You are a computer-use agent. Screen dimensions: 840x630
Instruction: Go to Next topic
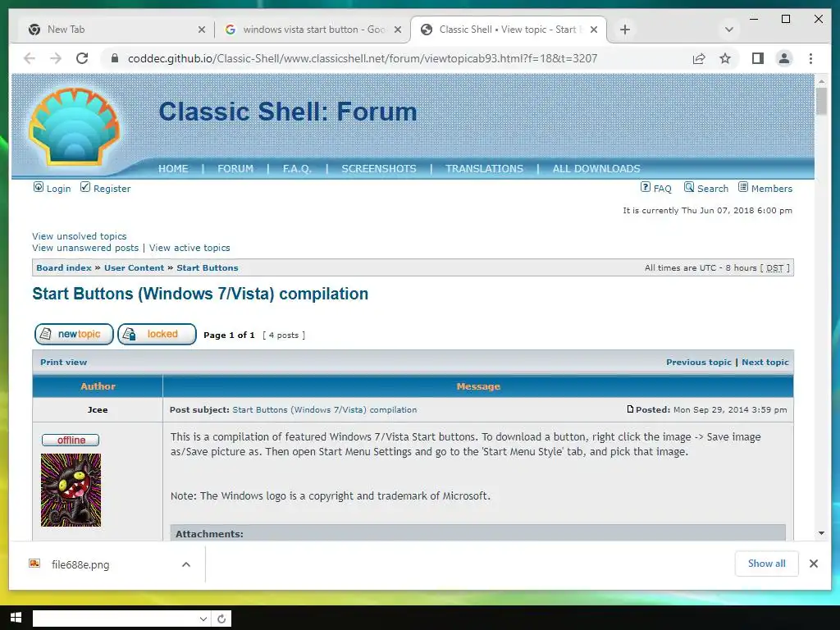pyautogui.click(x=765, y=362)
